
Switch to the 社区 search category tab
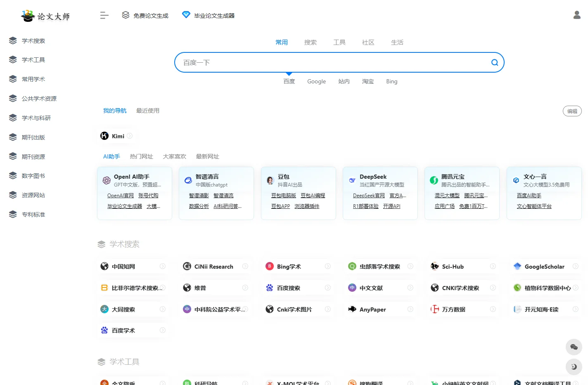(368, 42)
